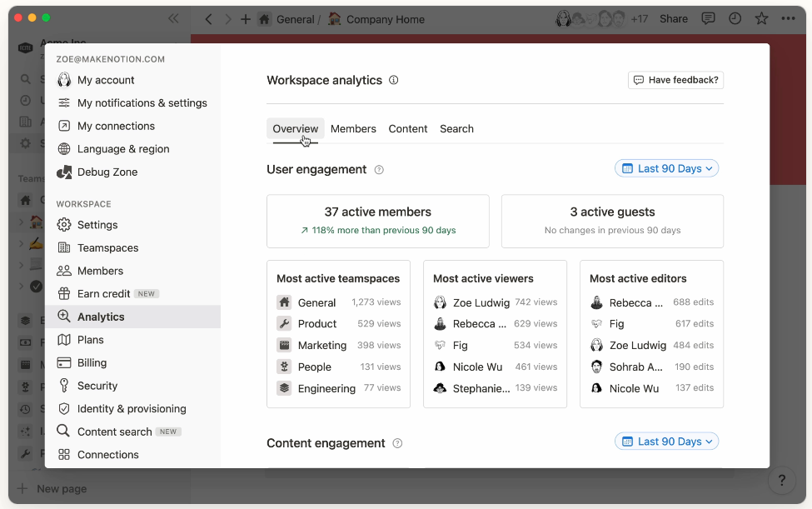Viewport: 812px width, 509px height.
Task: Open Plans map icon item
Action: click(132, 340)
